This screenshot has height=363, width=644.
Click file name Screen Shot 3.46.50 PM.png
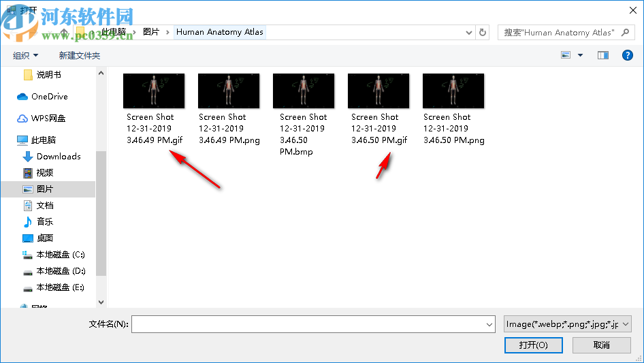(x=454, y=129)
